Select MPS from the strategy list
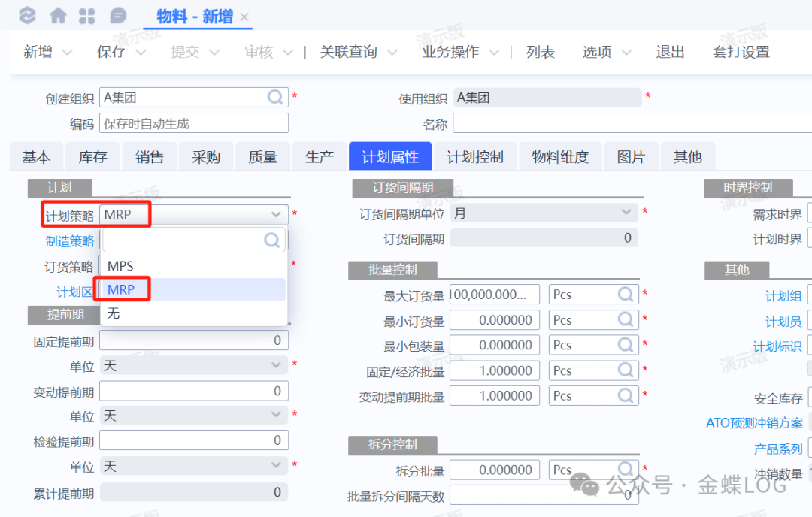 [x=120, y=266]
